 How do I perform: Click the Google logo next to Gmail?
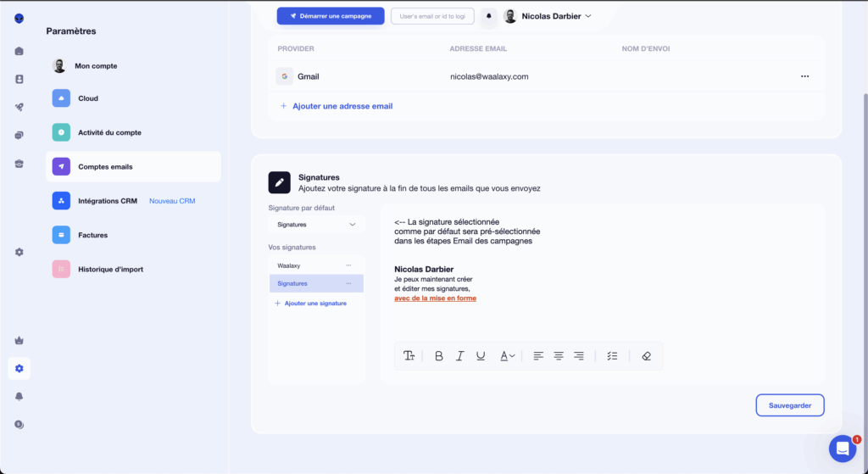click(x=285, y=76)
